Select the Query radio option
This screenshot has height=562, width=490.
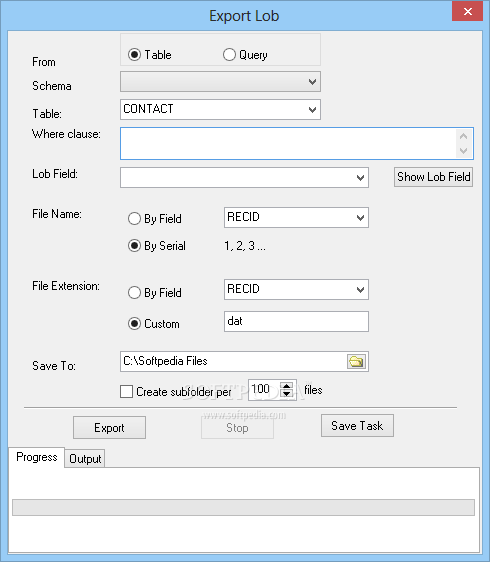(x=229, y=55)
